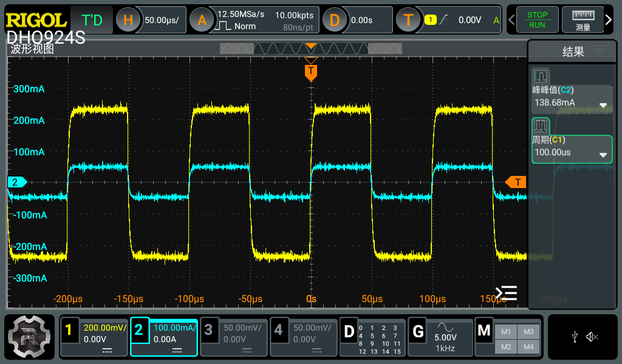This screenshot has width=622, height=364.
Task: Click the waveform memory overview bar
Action: point(311,49)
